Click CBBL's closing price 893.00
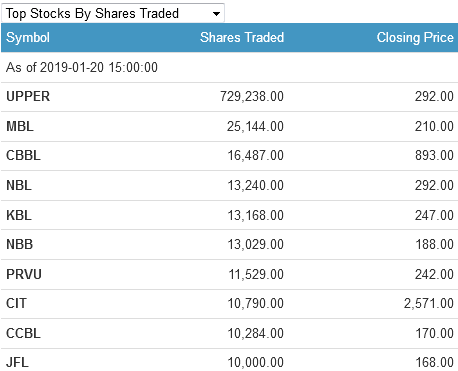 coord(434,156)
